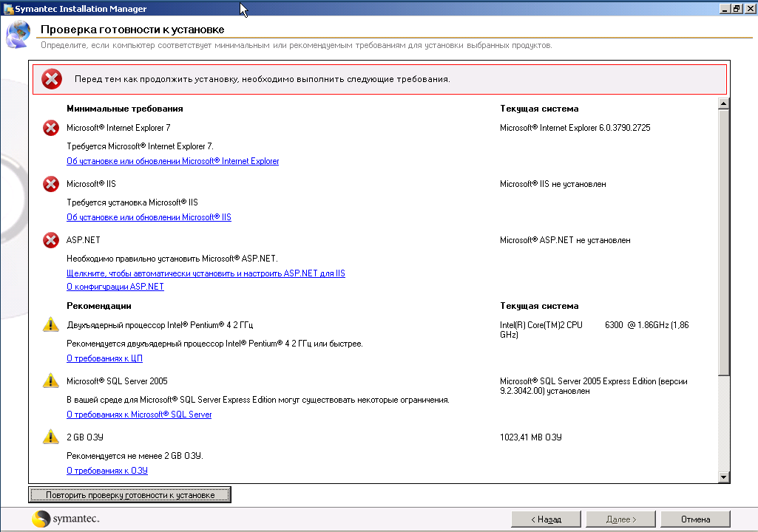The image size is (758, 532).
Task: Open the 'О требованиях к ОЗУ' link
Action: [107, 470]
